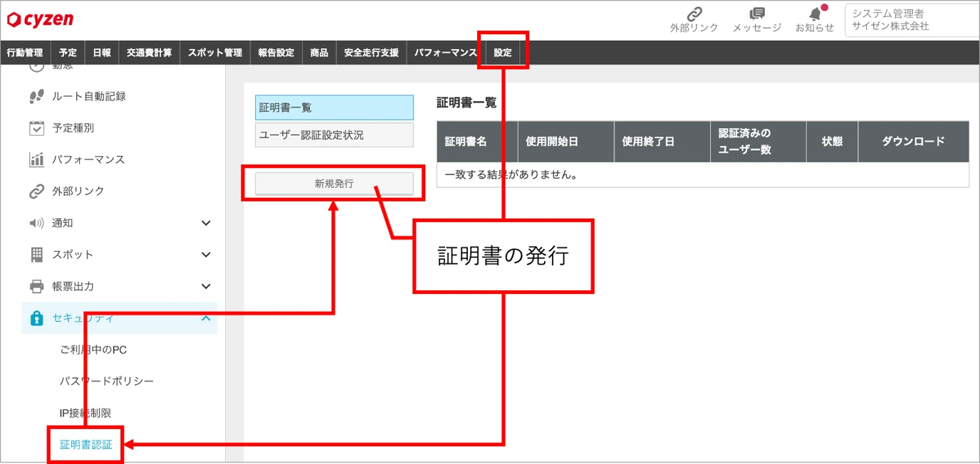Open the システム管理者 account box
Image resolution: width=980 pixels, height=464 pixels.
(x=912, y=20)
